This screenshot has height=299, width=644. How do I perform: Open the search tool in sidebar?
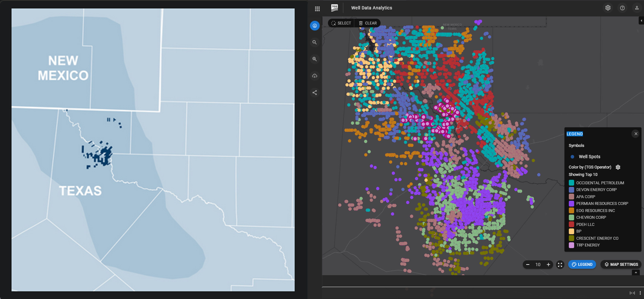pyautogui.click(x=315, y=42)
